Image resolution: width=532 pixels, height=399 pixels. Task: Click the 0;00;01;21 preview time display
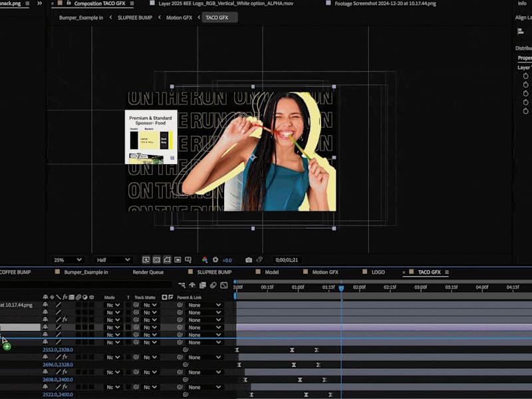coord(287,260)
